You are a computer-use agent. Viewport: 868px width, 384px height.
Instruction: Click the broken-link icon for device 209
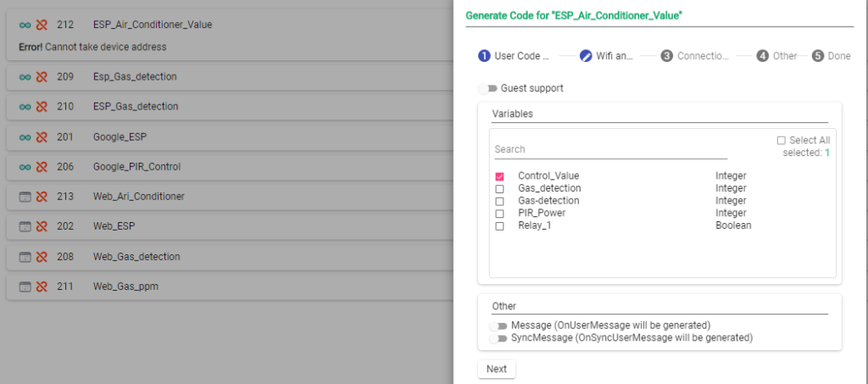[41, 76]
